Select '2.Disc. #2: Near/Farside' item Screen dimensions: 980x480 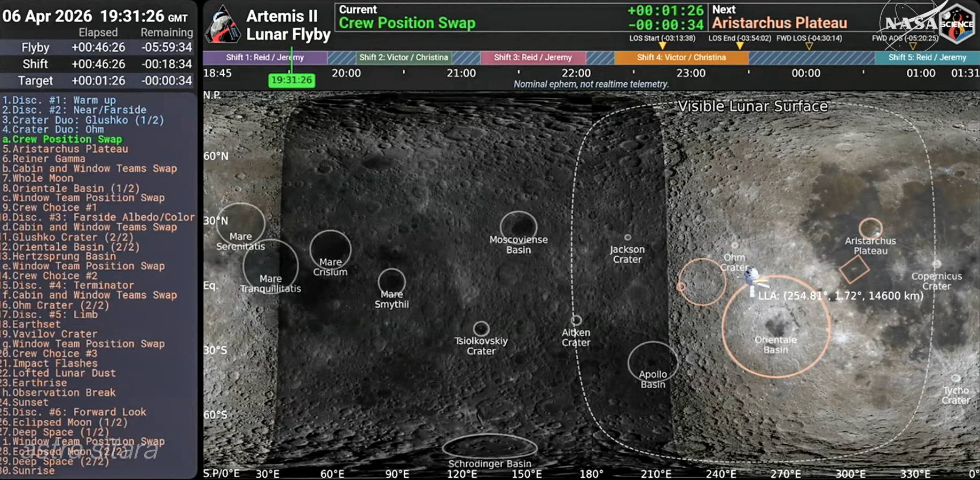[74, 109]
